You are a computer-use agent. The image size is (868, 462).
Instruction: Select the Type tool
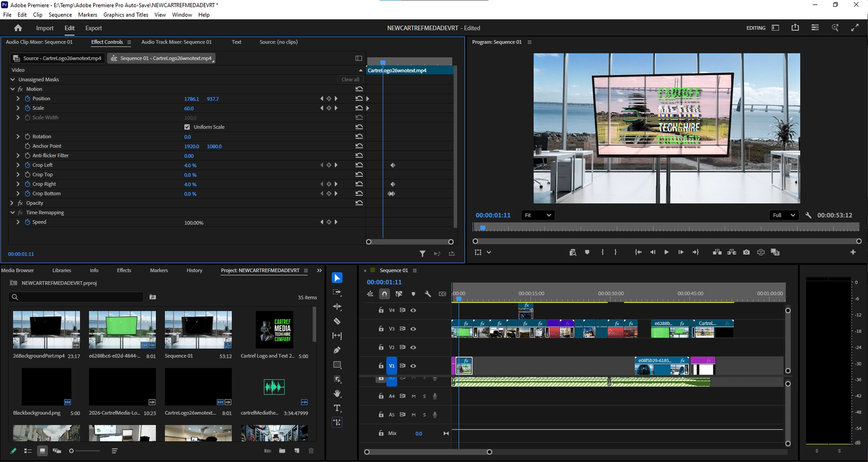(x=337, y=408)
